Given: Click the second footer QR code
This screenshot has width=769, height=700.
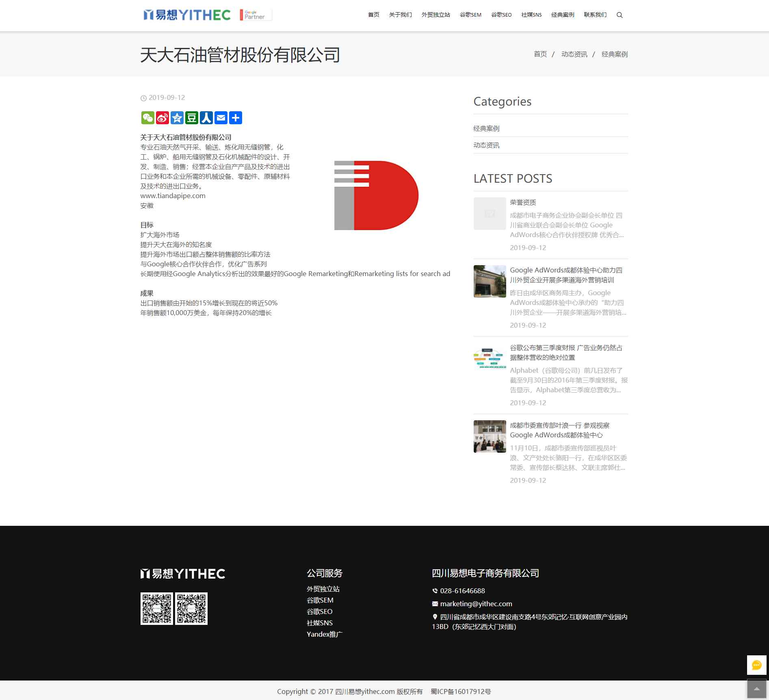Looking at the screenshot, I should (x=191, y=608).
